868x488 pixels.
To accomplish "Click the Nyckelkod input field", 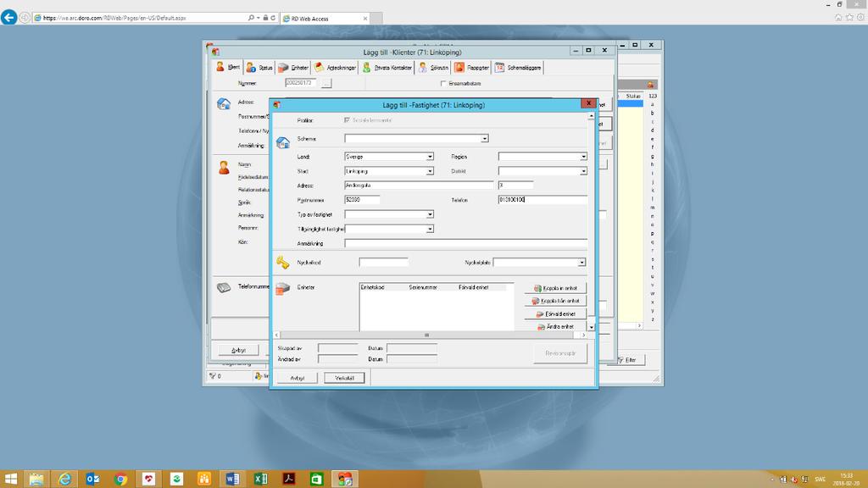I will coord(384,263).
